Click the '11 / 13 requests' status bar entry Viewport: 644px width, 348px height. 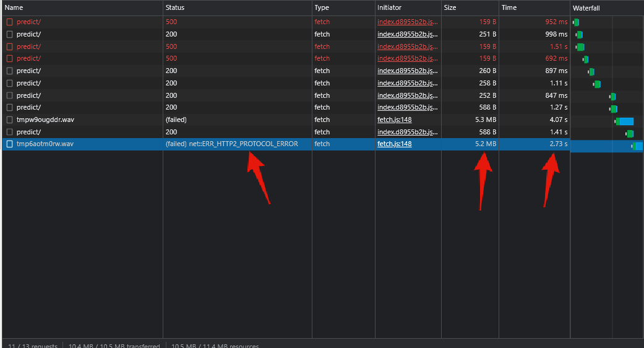coord(32,346)
